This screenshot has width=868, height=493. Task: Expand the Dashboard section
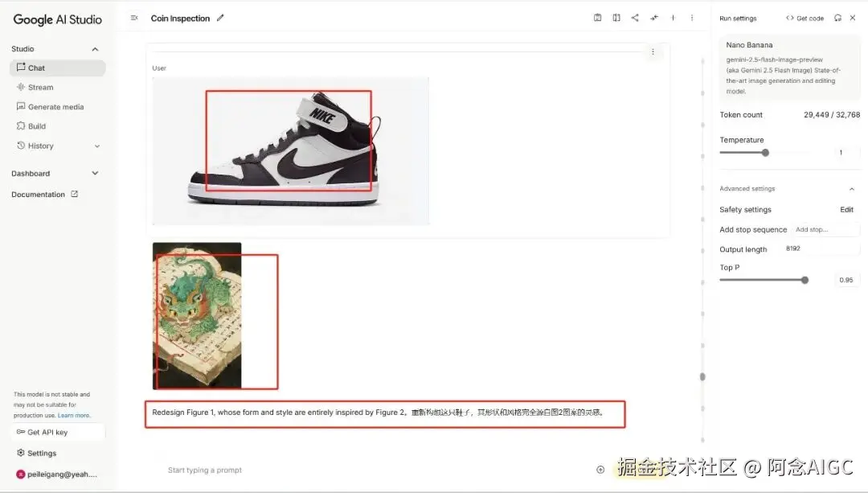tap(95, 174)
